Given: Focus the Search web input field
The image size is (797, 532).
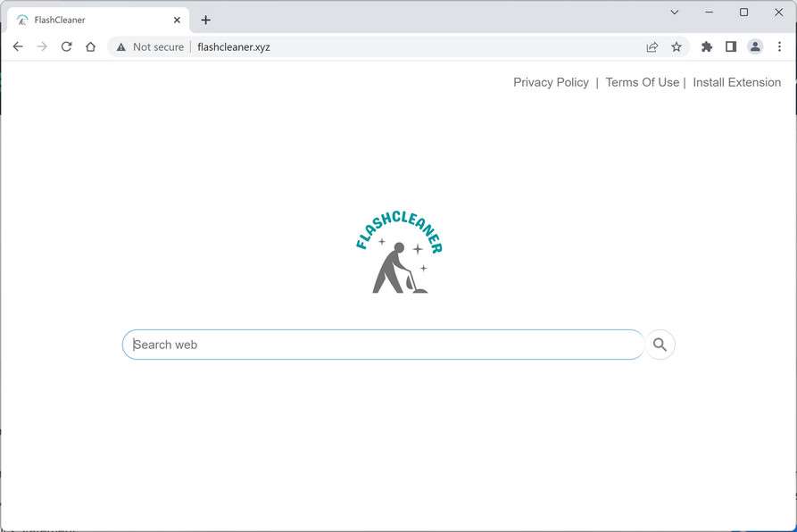Looking at the screenshot, I should 383,345.
